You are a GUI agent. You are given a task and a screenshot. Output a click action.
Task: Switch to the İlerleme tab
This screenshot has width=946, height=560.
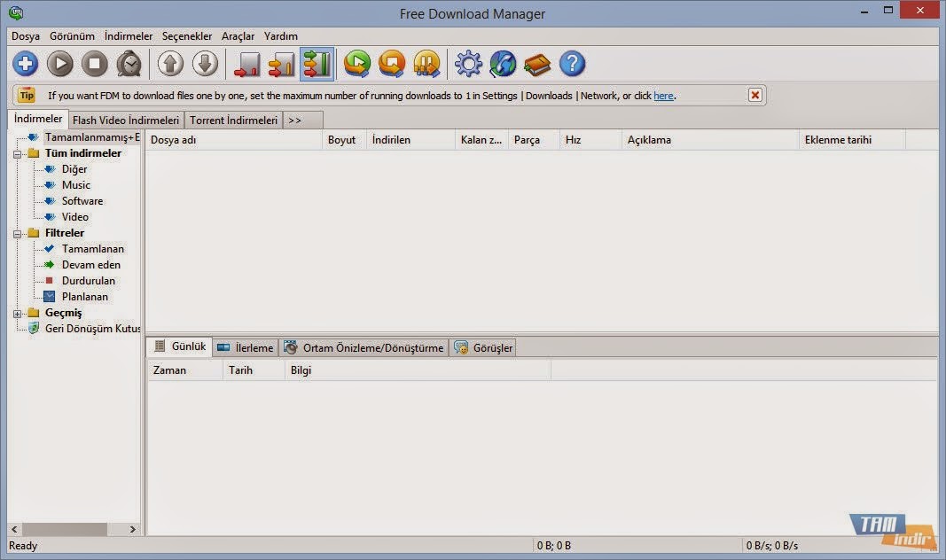coord(246,348)
